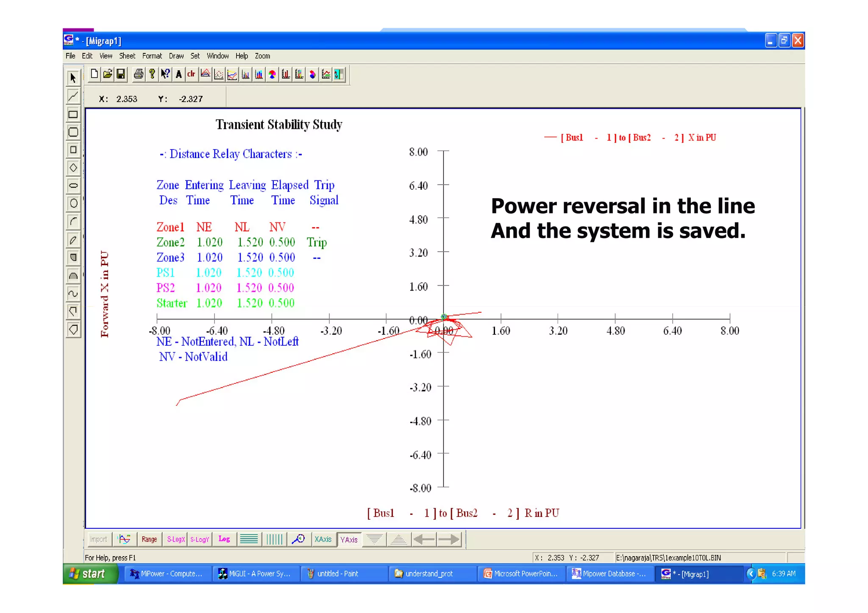Toggle S-LogY axis scaling
Viewport: 868px width, 613px height.
pyautogui.click(x=200, y=539)
